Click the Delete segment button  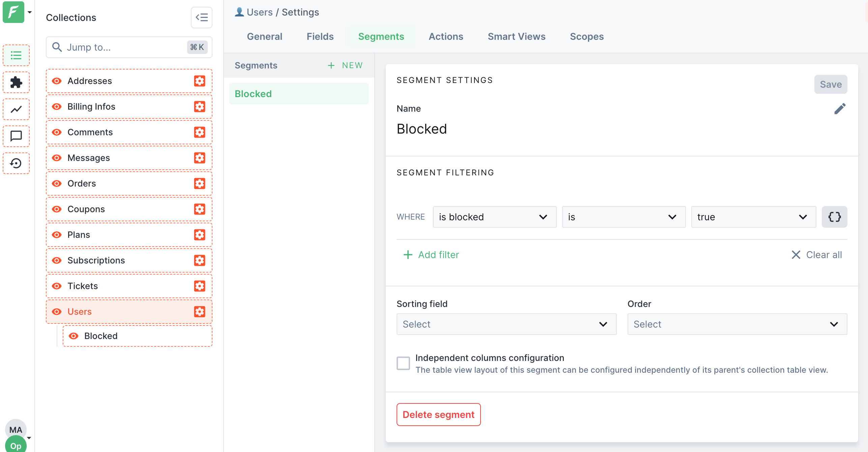coord(438,415)
